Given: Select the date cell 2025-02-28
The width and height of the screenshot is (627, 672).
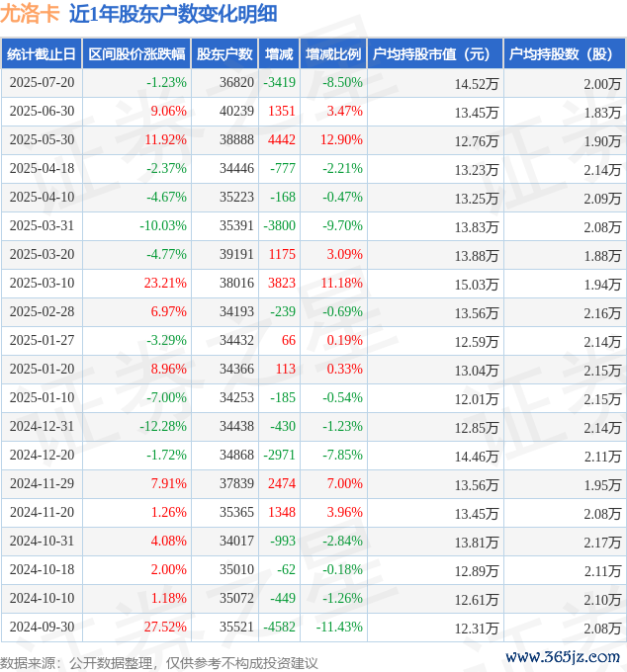Looking at the screenshot, I should tap(42, 311).
